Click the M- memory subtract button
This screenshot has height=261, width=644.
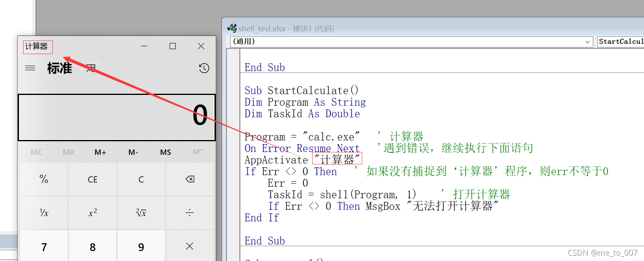[133, 152]
